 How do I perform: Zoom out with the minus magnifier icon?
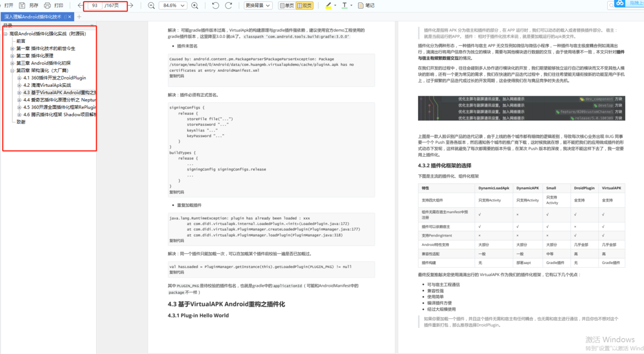(151, 5)
